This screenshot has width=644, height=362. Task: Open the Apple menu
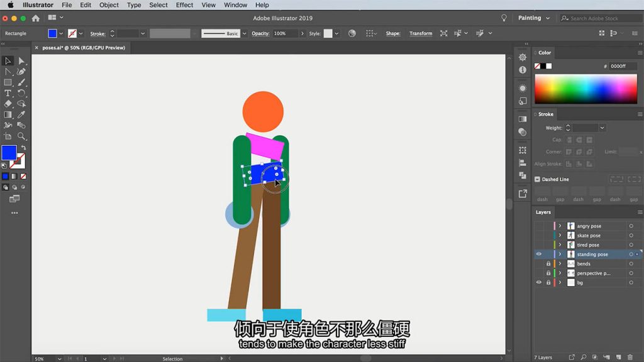pos(10,5)
